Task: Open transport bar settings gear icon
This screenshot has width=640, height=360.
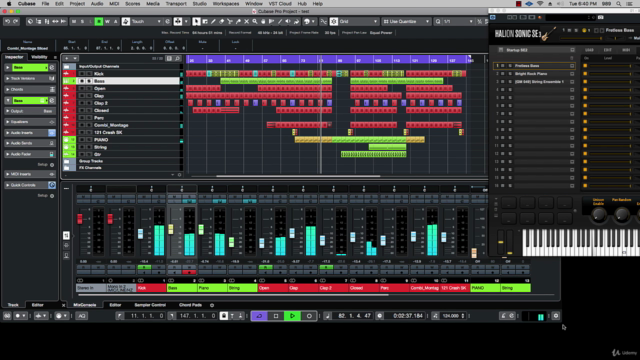Action: coord(556,316)
